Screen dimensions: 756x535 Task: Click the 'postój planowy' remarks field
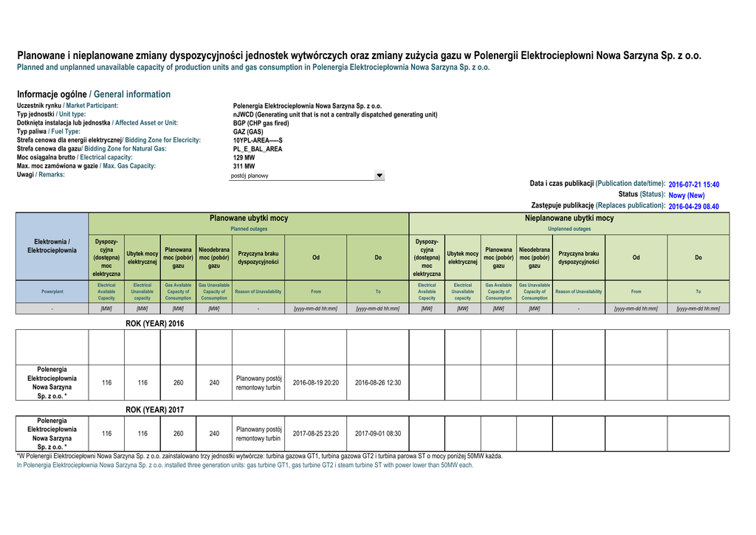[x=301, y=176]
